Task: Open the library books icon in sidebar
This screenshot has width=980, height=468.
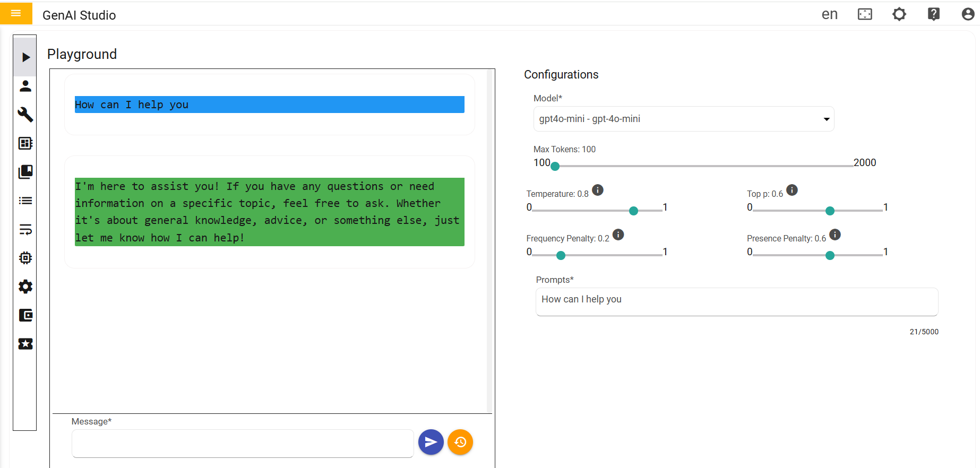Action: pos(25,172)
